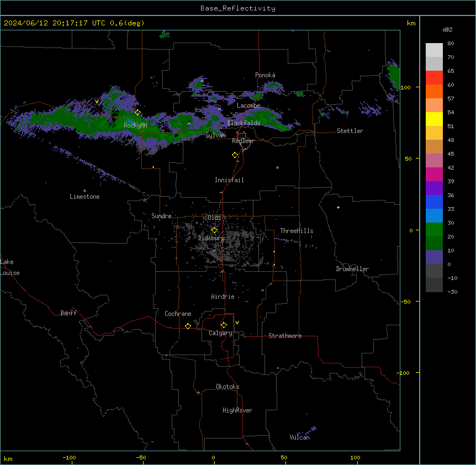The width and height of the screenshot is (476, 465).
Task: Click the white asterisk above the Limestone label
Action: pos(84,191)
